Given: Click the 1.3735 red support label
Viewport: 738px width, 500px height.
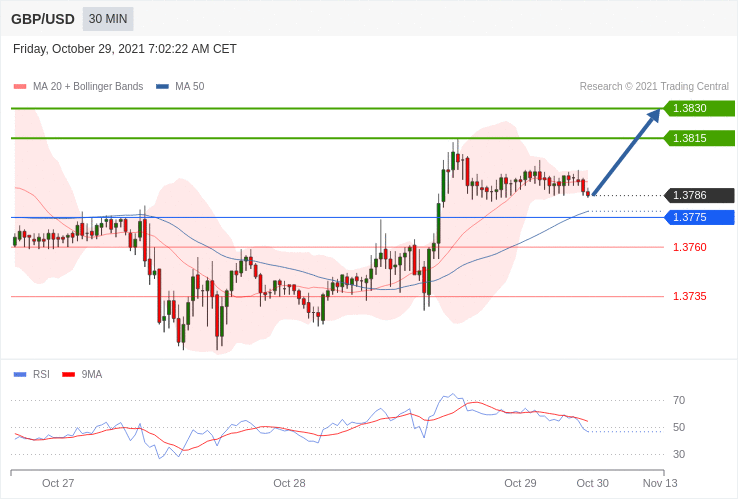Looking at the screenshot, I should tap(690, 296).
